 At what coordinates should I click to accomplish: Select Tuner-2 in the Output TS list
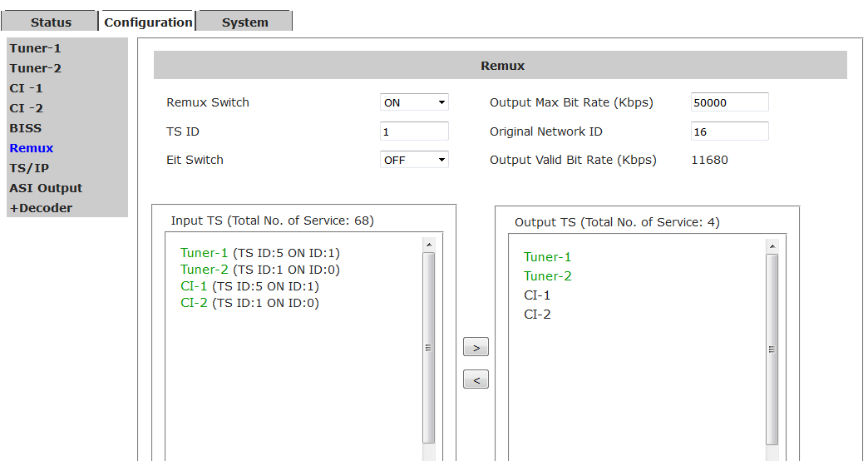(547, 276)
